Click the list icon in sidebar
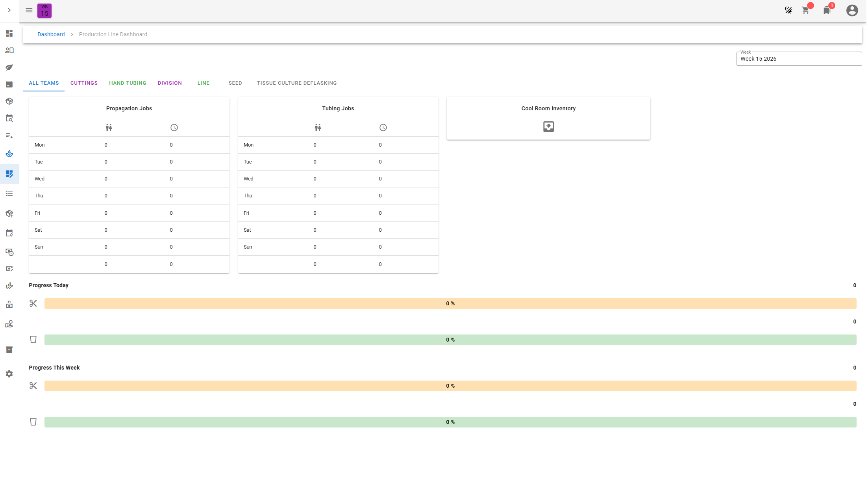This screenshot has height=498, width=868. (x=9, y=193)
